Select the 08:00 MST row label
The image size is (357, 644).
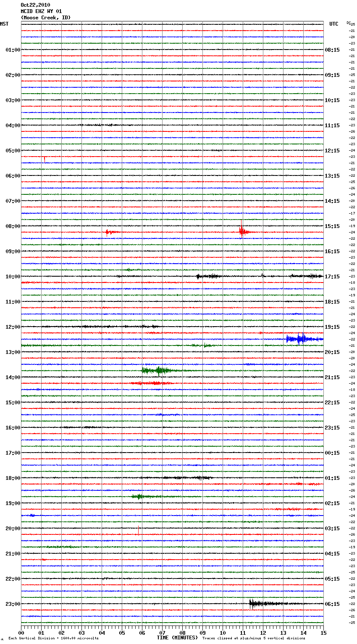[x=13, y=226]
